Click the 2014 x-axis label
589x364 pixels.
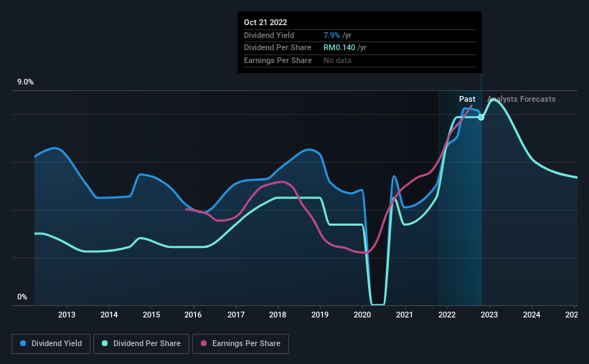click(109, 315)
